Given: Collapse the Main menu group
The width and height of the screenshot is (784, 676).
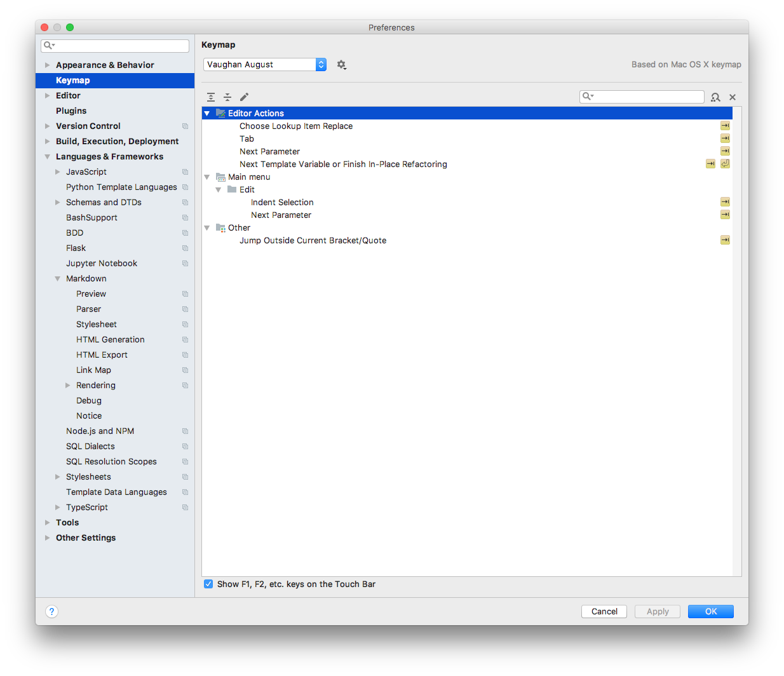Looking at the screenshot, I should tap(206, 177).
